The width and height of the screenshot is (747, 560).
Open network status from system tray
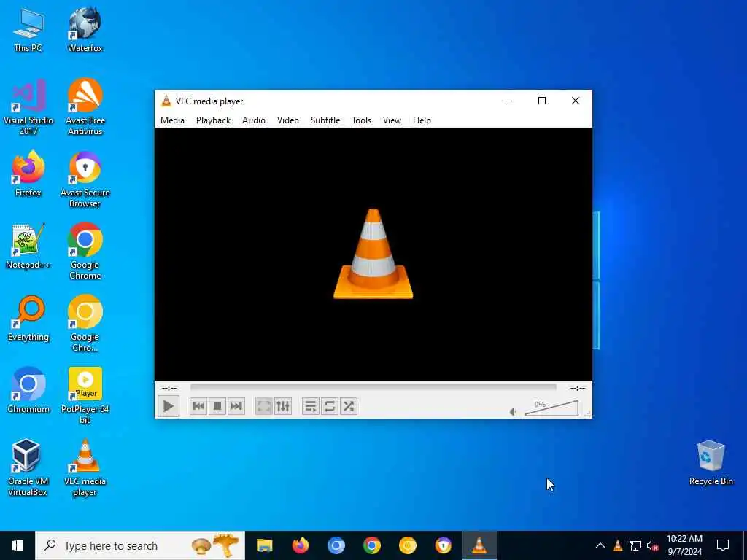coord(635,545)
